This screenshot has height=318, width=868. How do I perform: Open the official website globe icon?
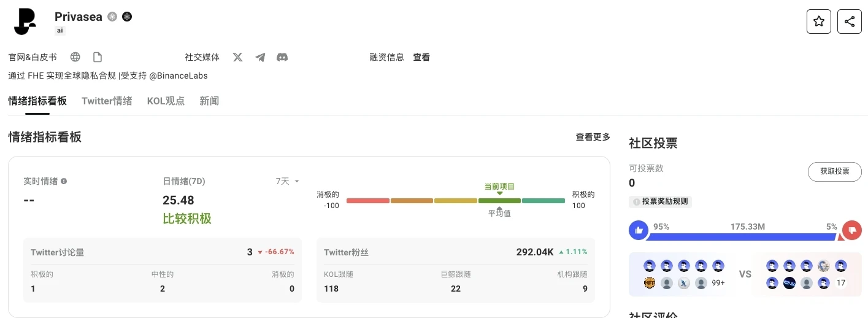pyautogui.click(x=75, y=57)
